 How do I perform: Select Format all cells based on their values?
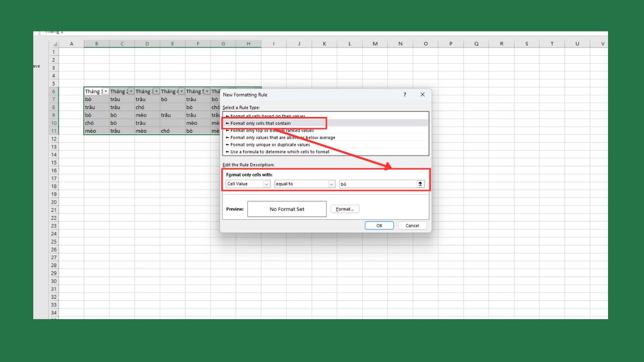click(267, 116)
